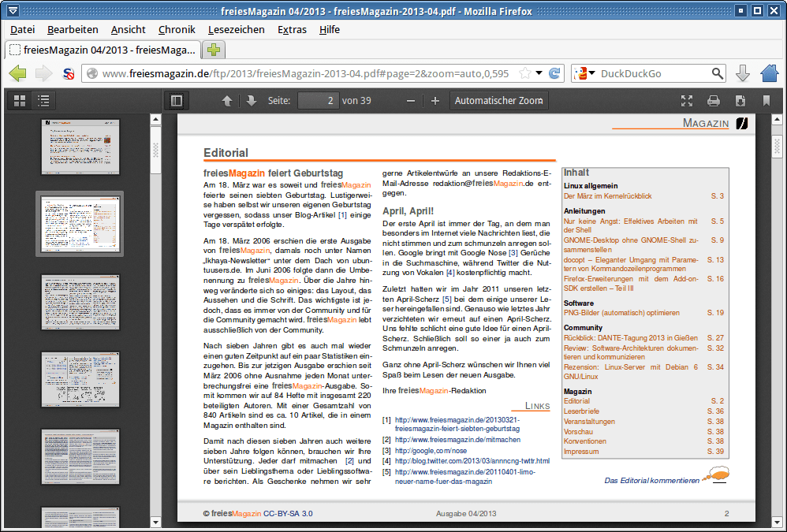Click the document scrollbar up arrow
Image resolution: width=787 pixels, height=532 pixels.
777,119
